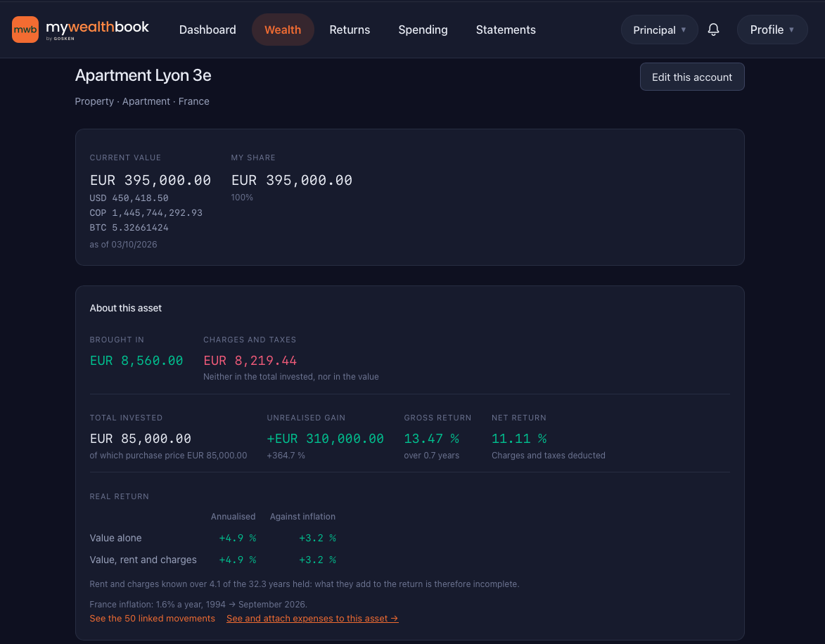Screen dimensions: 825x644
Task: Click the Property · Apartment · France subtitle
Action: click(142, 101)
